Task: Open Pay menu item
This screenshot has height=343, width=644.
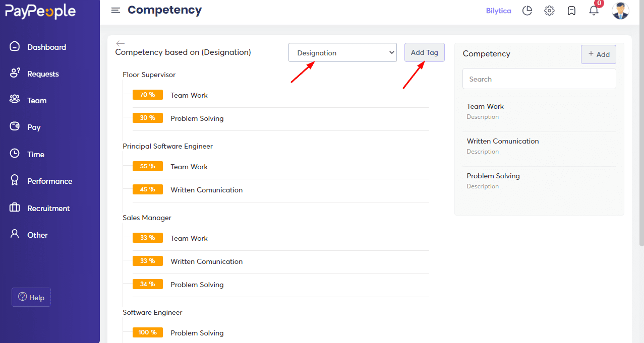Action: 34,127
